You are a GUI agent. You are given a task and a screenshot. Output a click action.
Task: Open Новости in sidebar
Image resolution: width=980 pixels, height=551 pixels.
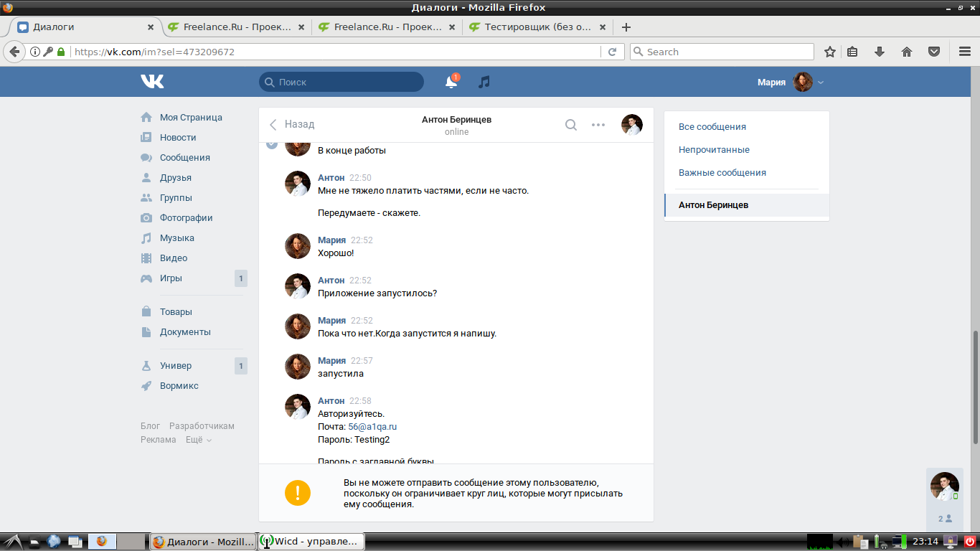pyautogui.click(x=178, y=137)
